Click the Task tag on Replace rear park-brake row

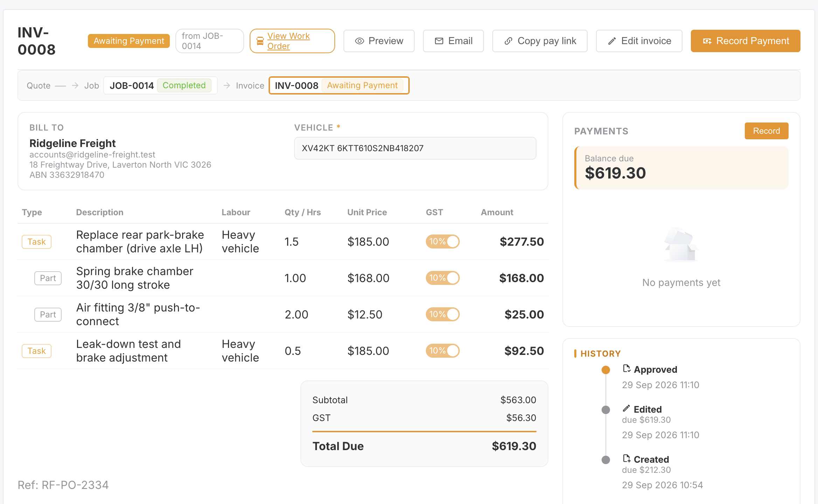37,242
